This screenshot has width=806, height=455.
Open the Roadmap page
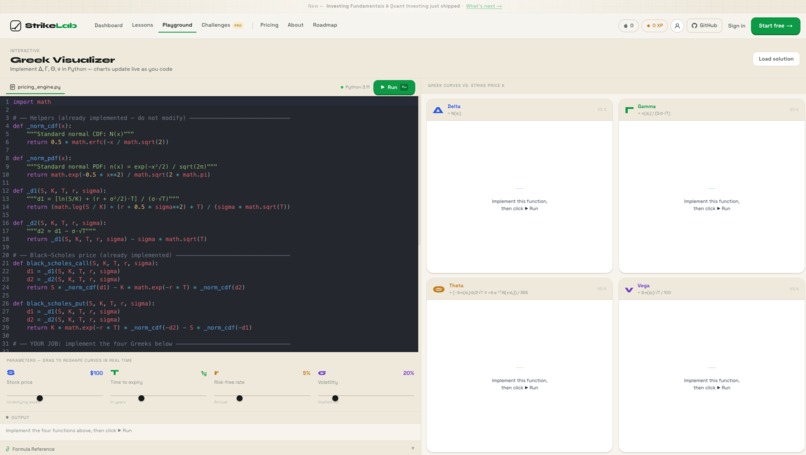click(325, 25)
